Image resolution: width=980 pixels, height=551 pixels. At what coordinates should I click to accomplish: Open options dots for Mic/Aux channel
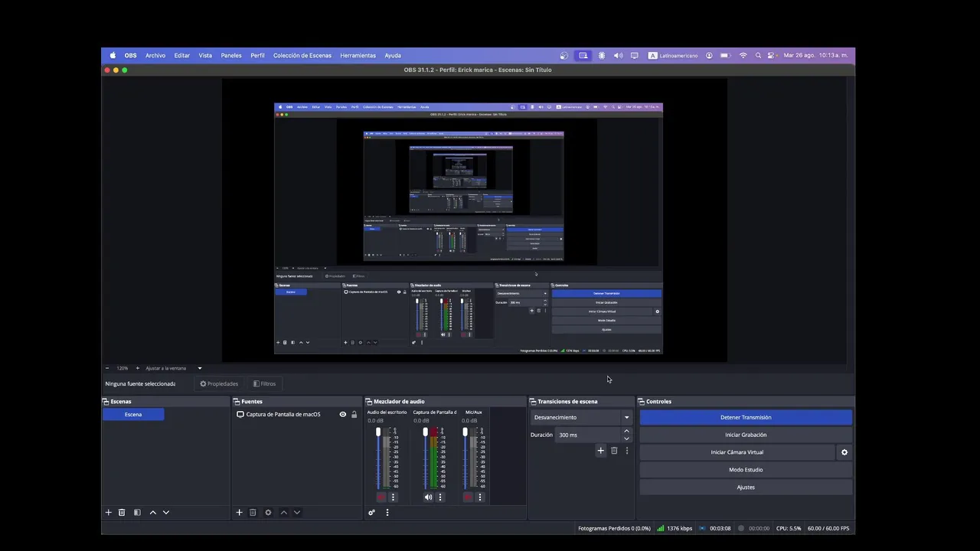pyautogui.click(x=480, y=497)
